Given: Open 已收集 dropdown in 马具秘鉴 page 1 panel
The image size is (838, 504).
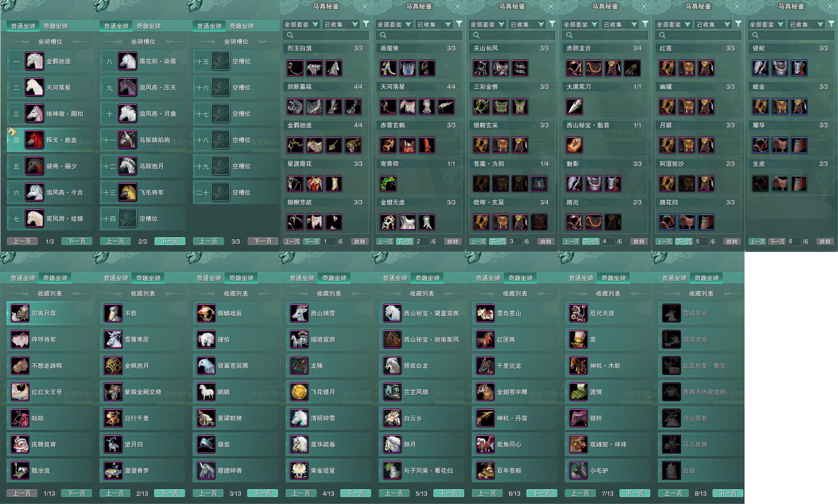Looking at the screenshot, I should coord(341,25).
